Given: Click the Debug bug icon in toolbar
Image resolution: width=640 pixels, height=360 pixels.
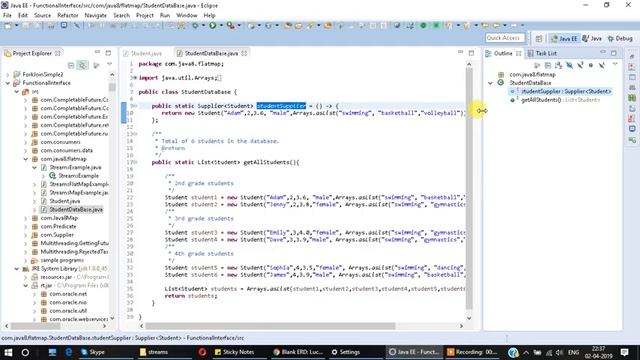Looking at the screenshot, I should click(195, 26).
